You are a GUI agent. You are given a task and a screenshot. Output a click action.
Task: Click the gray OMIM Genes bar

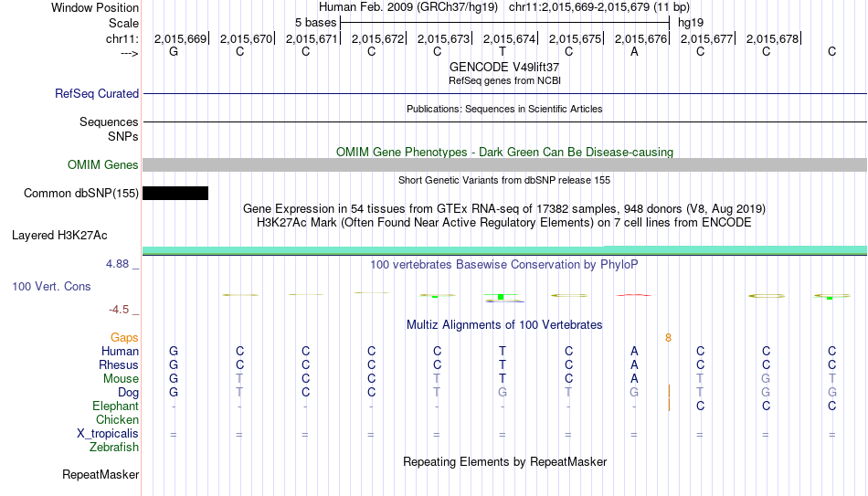(x=505, y=165)
